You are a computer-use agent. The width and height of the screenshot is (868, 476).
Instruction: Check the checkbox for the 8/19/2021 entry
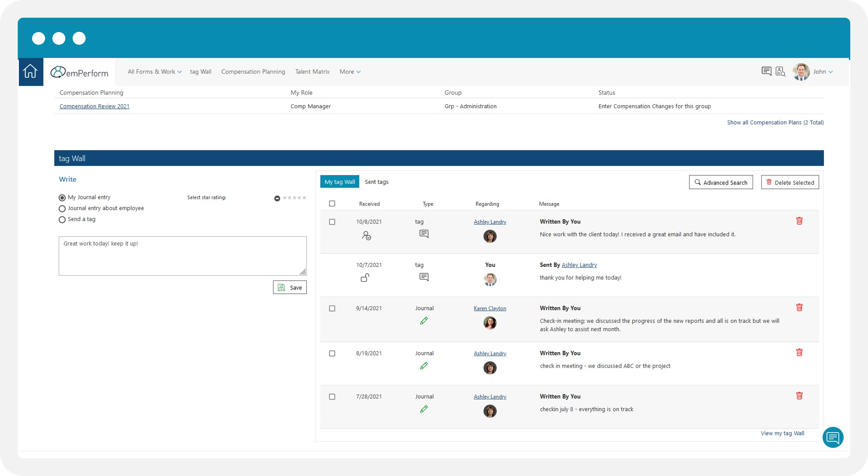(x=332, y=353)
